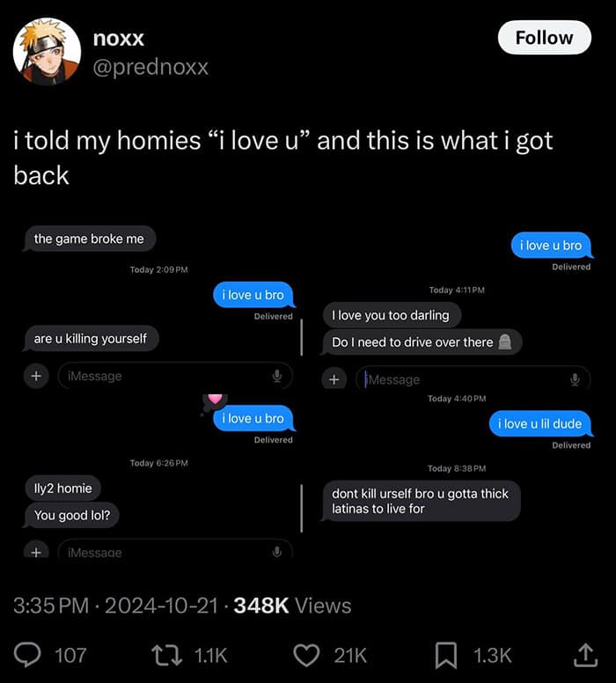Tap the plus icon beside top-left iMessage field
Viewport: 616px width, 683px height.
(x=36, y=376)
